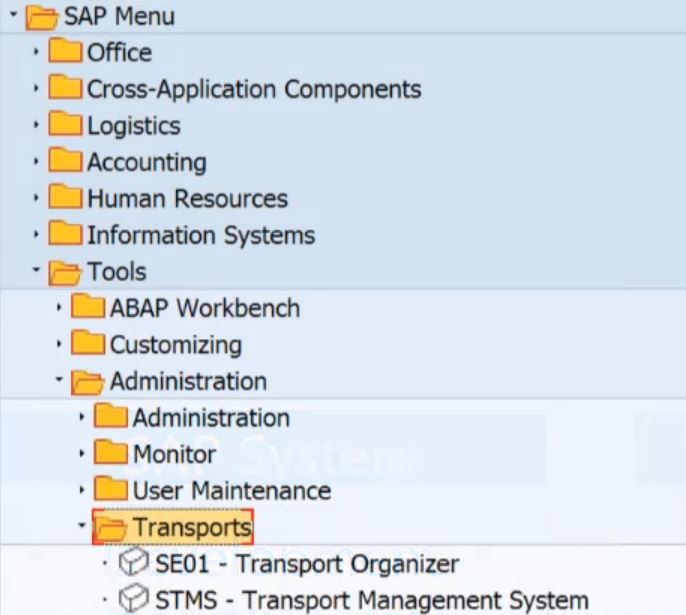Open STMS - Transport Management System
This screenshot has height=615, width=686.
tap(372, 600)
